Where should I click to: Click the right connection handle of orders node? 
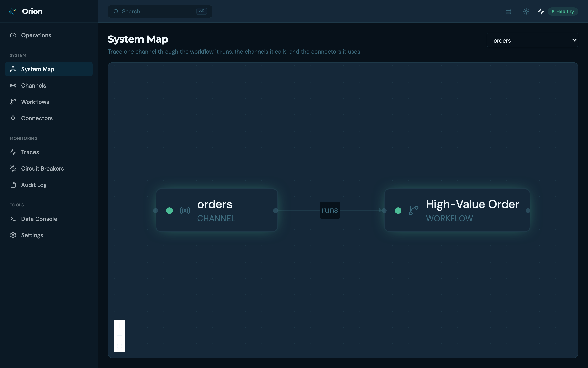pyautogui.click(x=276, y=211)
